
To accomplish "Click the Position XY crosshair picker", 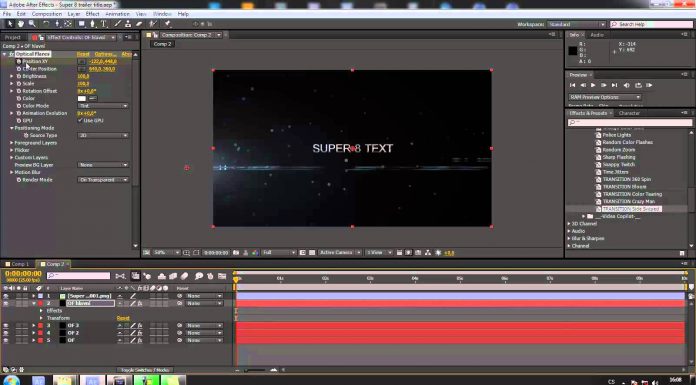I will pyautogui.click(x=82, y=62).
